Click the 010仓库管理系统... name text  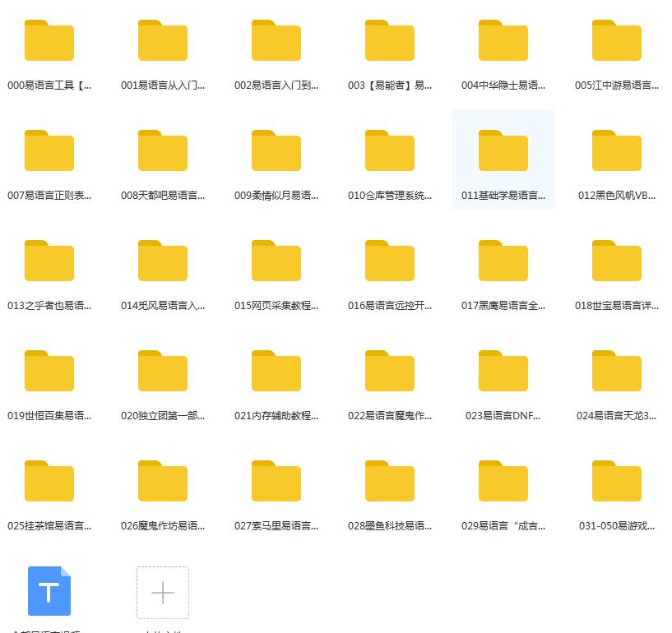pos(390,196)
